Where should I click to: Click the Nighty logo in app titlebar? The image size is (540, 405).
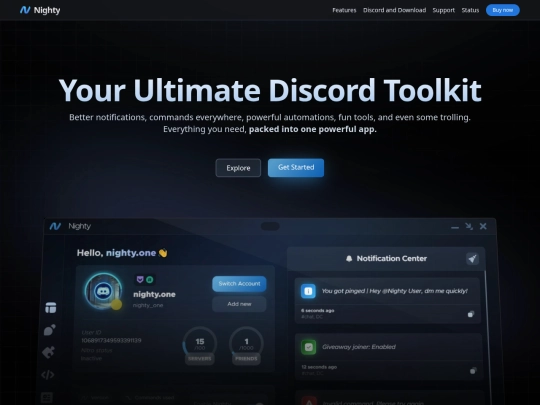coord(55,226)
